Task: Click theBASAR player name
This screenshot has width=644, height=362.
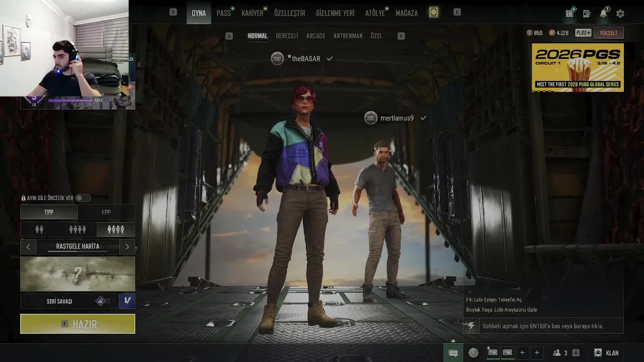Action: pos(306,59)
